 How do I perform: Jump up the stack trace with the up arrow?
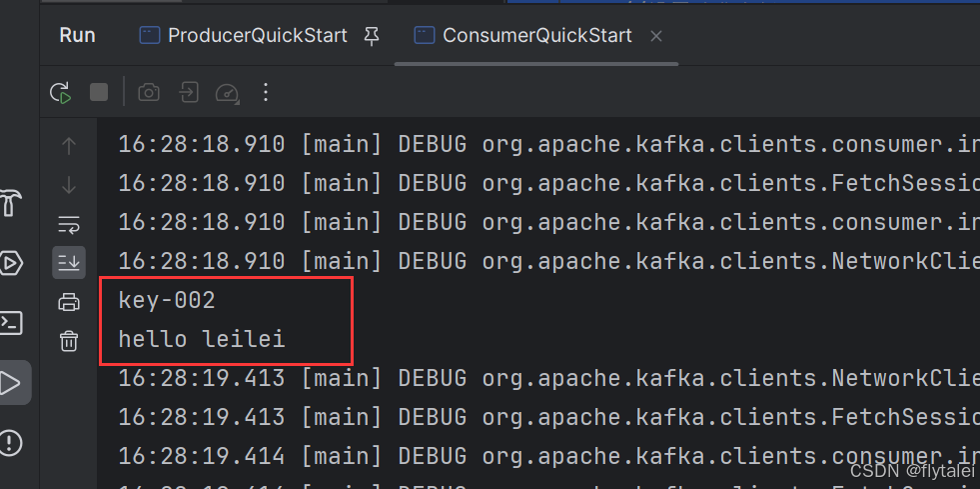tap(69, 146)
